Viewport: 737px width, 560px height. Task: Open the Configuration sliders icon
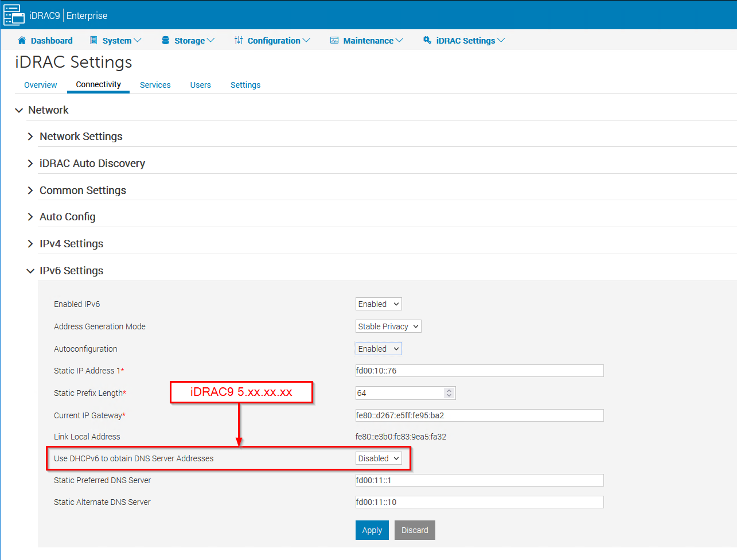[x=239, y=40]
